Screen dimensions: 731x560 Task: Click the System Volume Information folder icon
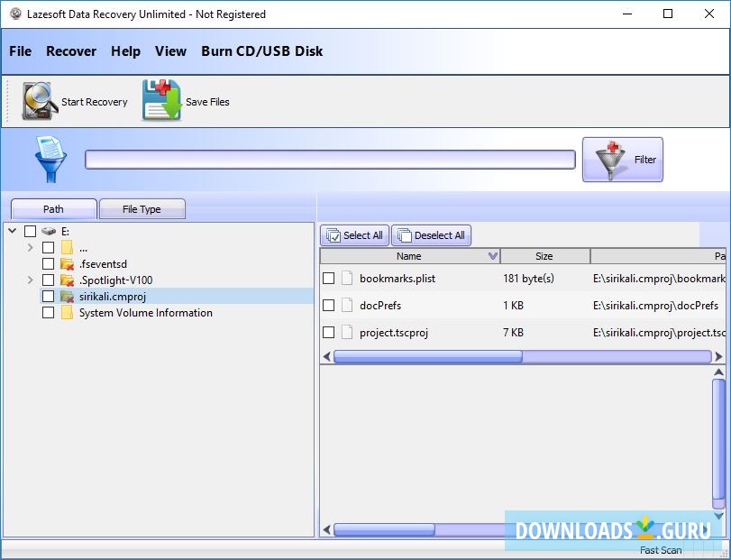pos(67,312)
